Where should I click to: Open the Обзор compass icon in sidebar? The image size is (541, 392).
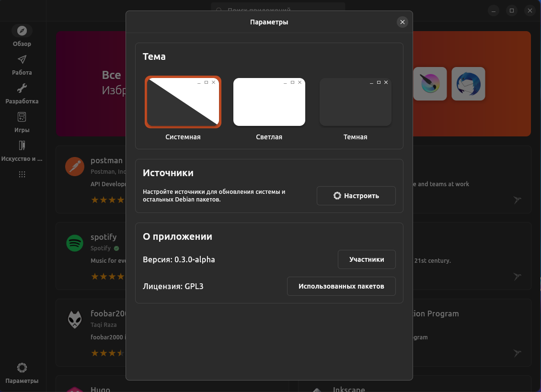point(22,31)
